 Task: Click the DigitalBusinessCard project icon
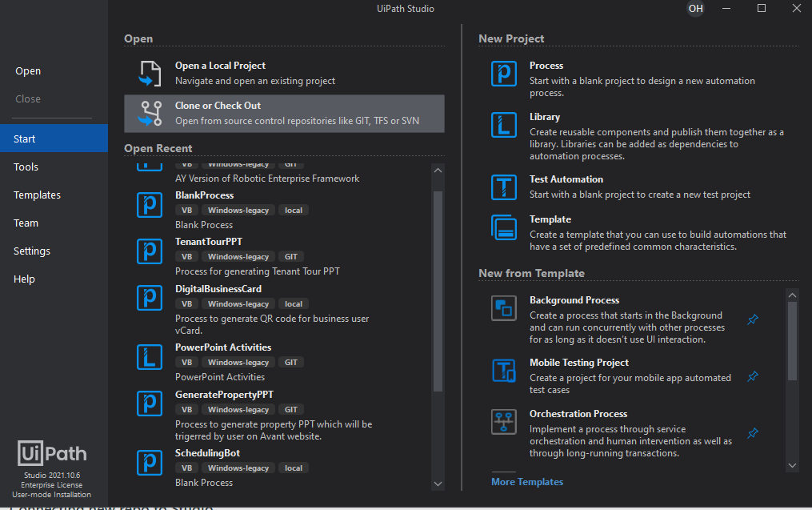(x=150, y=298)
